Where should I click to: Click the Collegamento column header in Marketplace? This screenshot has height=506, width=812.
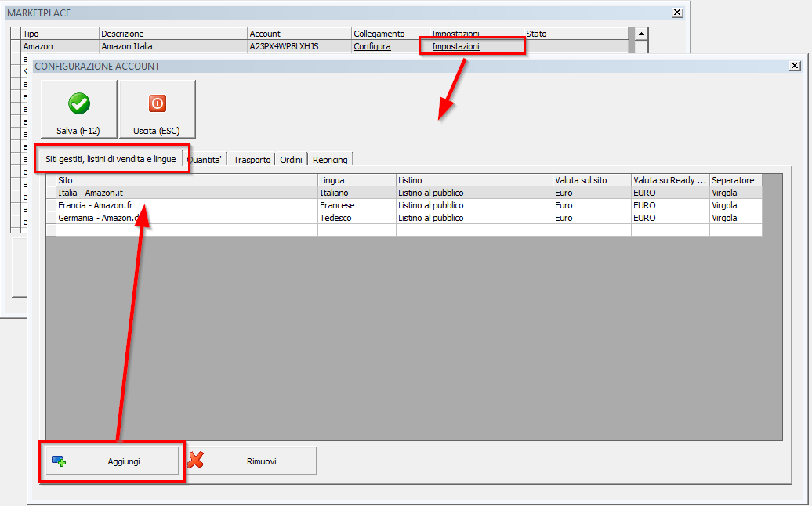pos(390,34)
